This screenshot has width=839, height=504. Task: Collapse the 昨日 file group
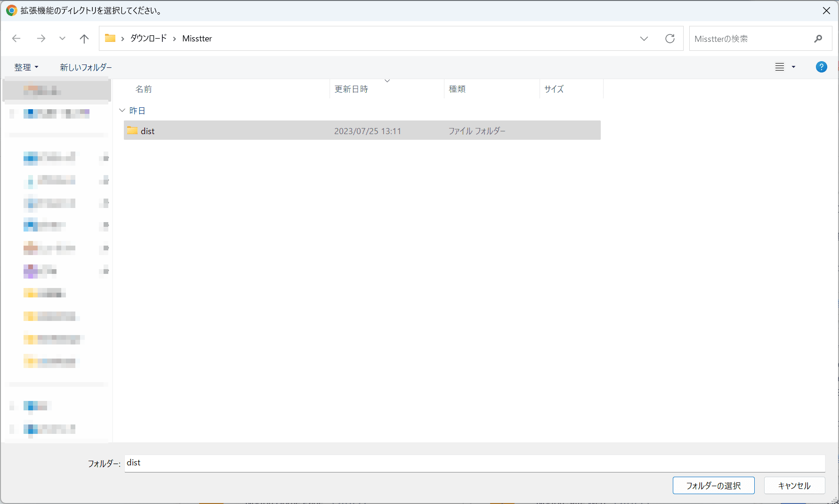pos(122,110)
